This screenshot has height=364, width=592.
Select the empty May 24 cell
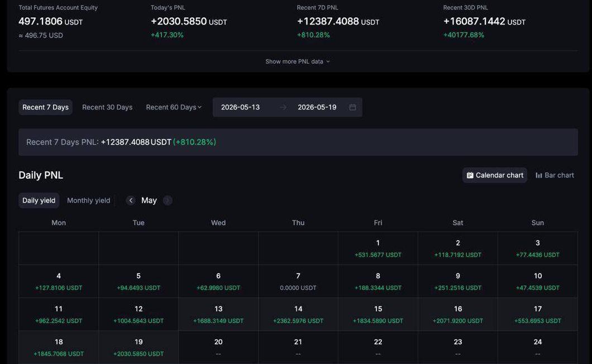(x=538, y=347)
